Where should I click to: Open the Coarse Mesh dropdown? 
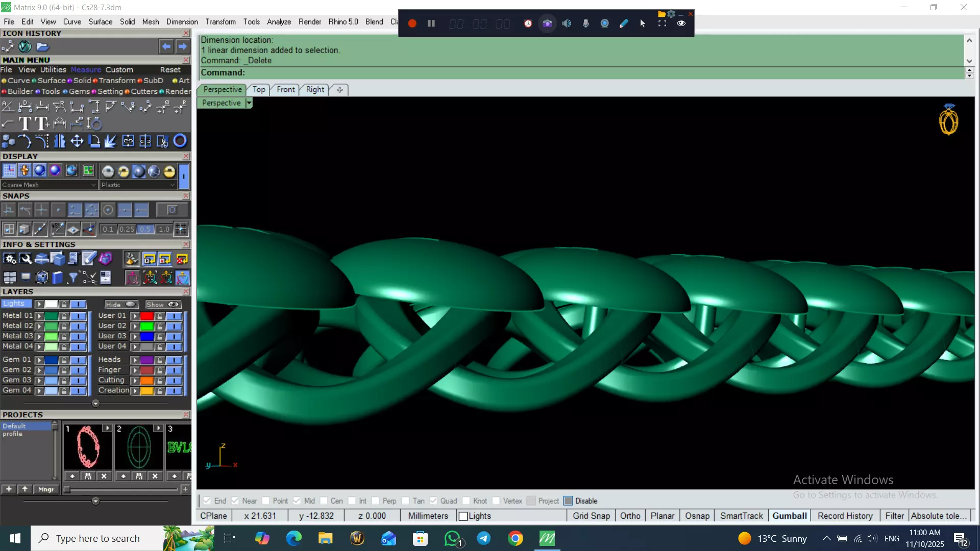click(x=49, y=185)
